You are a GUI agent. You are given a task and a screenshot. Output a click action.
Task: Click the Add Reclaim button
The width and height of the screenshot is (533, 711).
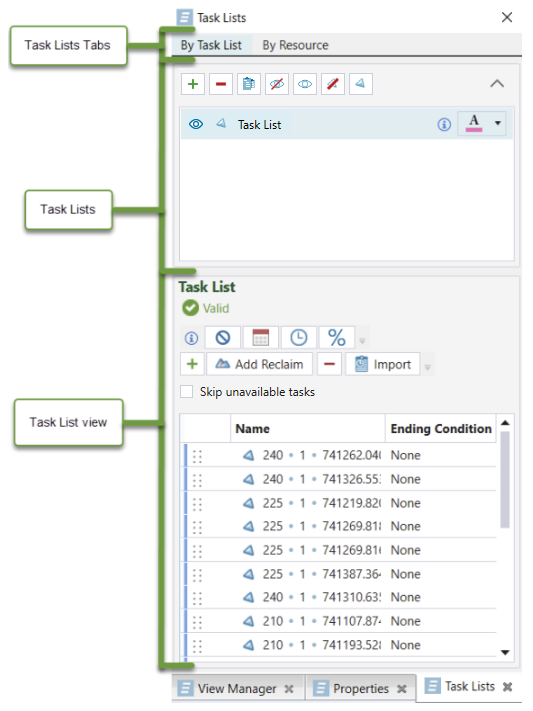tap(259, 364)
